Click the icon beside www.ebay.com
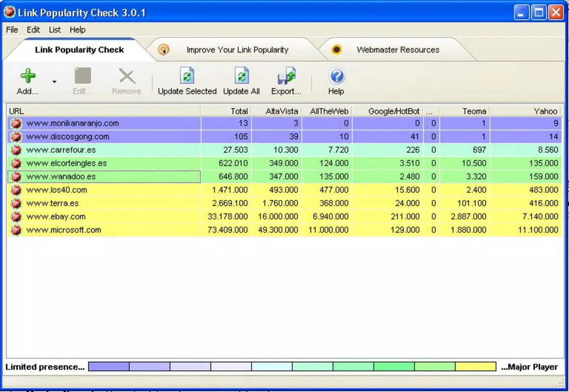The height and width of the screenshot is (392, 569). click(16, 217)
